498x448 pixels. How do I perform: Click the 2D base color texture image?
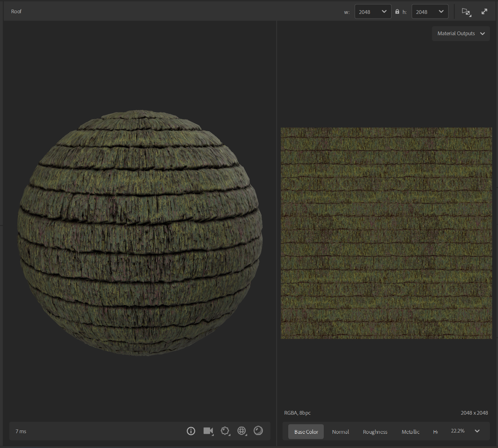coord(386,233)
